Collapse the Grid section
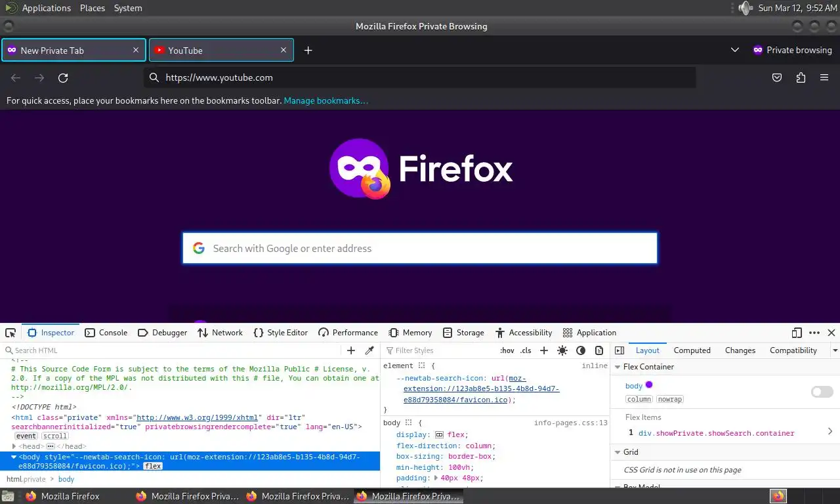Screen dimensions: 840x504 point(618,452)
